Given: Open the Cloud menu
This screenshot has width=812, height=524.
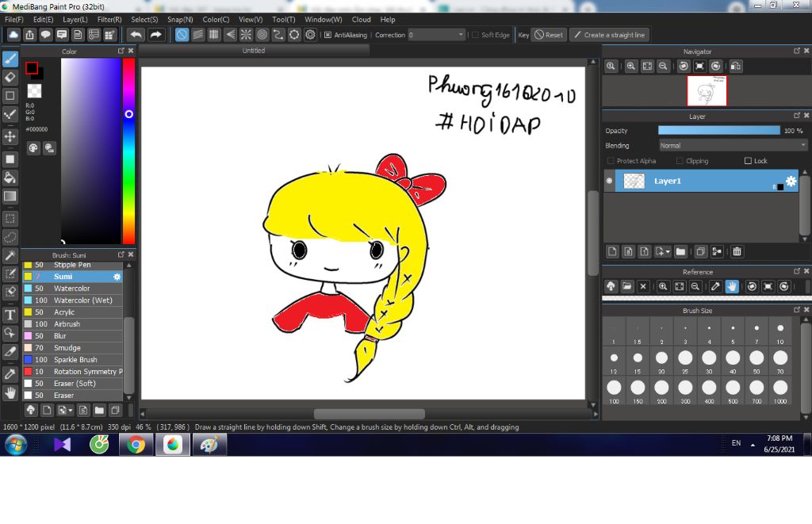Looking at the screenshot, I should point(361,19).
